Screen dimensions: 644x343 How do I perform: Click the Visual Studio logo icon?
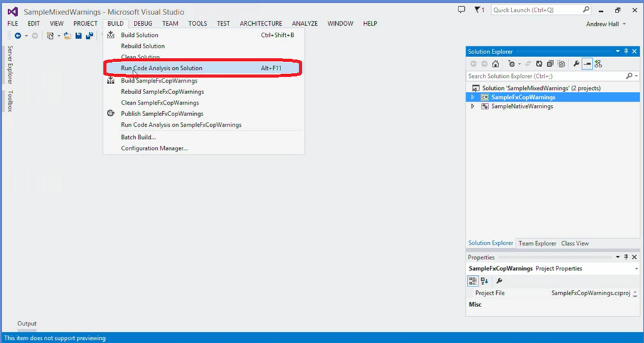pyautogui.click(x=13, y=12)
